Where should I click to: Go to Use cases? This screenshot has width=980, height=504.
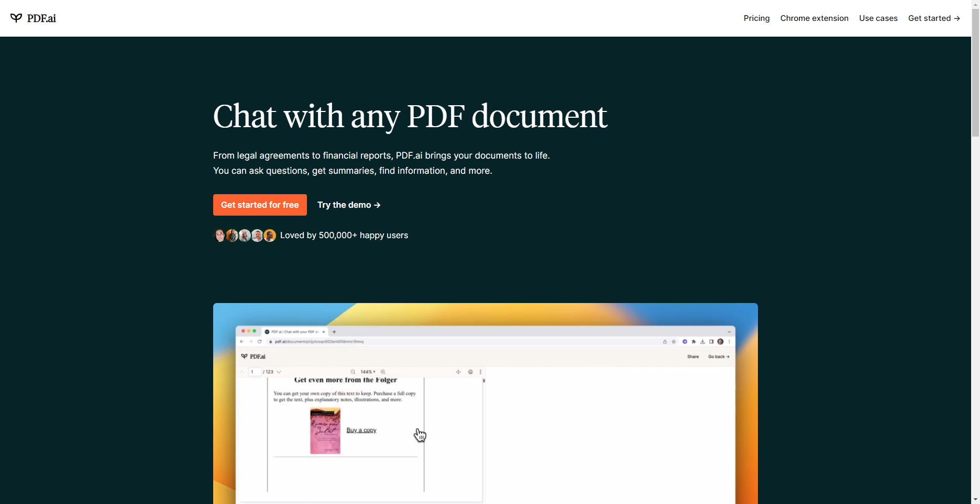pos(878,18)
